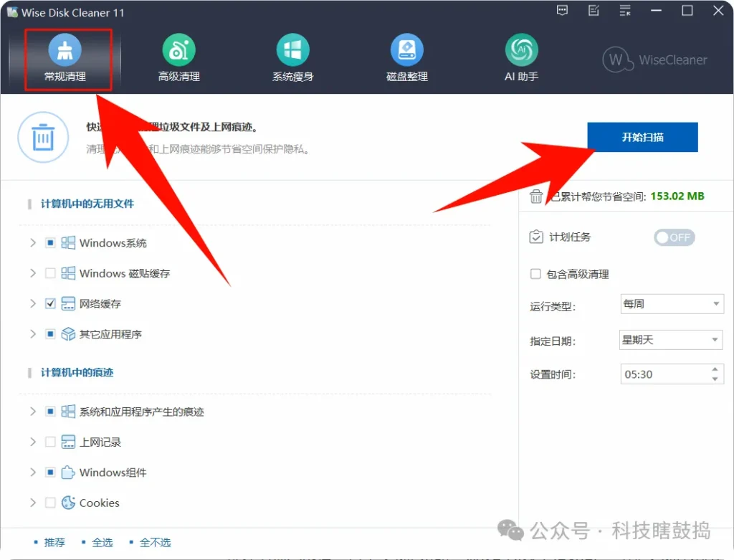
Task: Check the 上网记录 checkbox
Action: 50,442
